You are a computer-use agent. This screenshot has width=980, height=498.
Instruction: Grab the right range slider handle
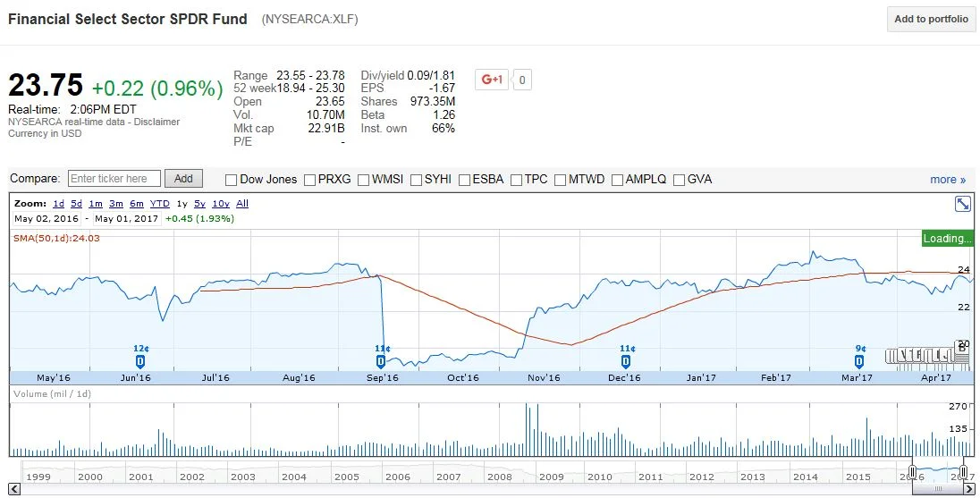(x=963, y=472)
